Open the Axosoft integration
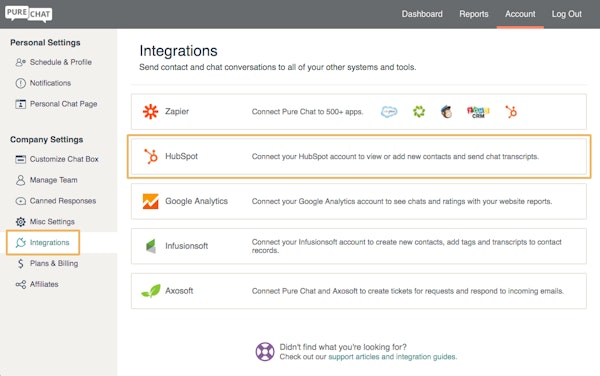The height and width of the screenshot is (376, 600). click(x=359, y=291)
